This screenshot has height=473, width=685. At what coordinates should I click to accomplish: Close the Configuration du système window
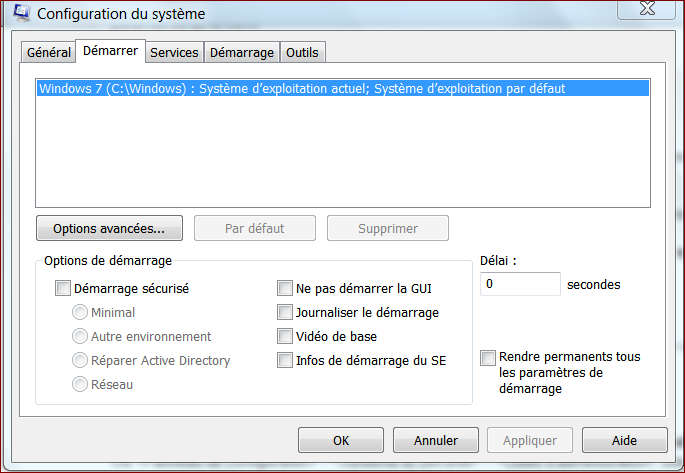643,9
